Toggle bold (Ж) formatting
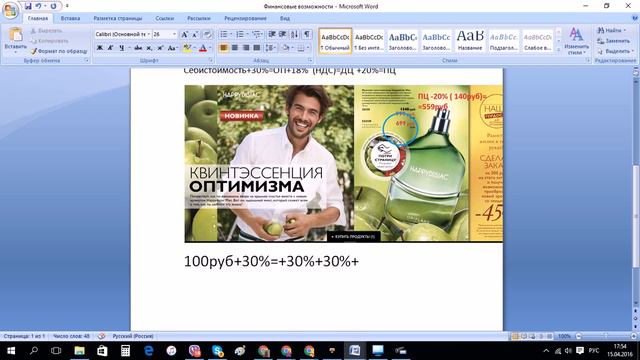 point(100,48)
